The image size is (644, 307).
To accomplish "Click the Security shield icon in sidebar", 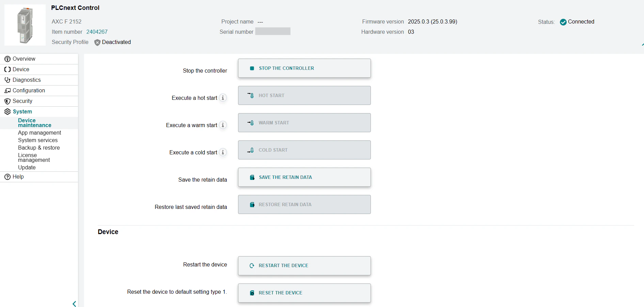I will [7, 101].
